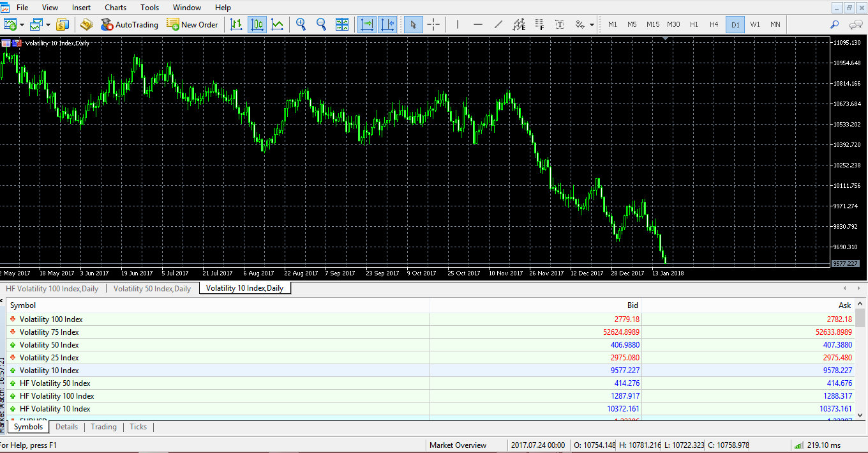Zoom in on the chart

tap(301, 25)
